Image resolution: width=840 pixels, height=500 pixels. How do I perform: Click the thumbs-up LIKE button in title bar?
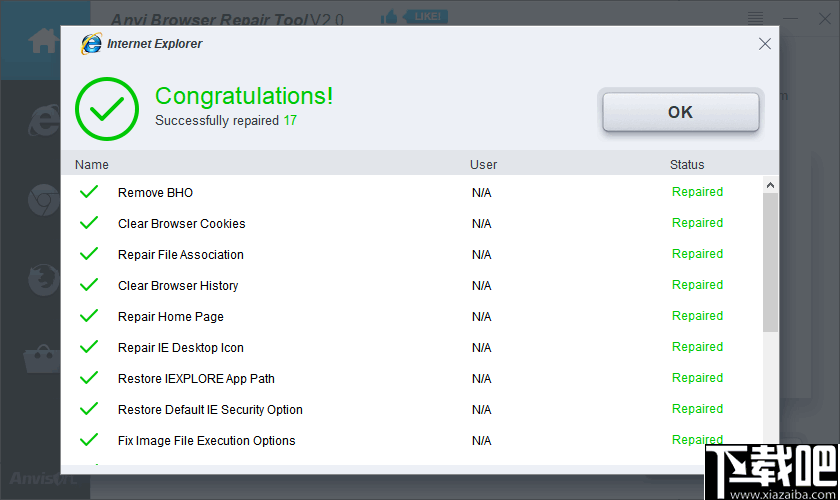(x=414, y=17)
